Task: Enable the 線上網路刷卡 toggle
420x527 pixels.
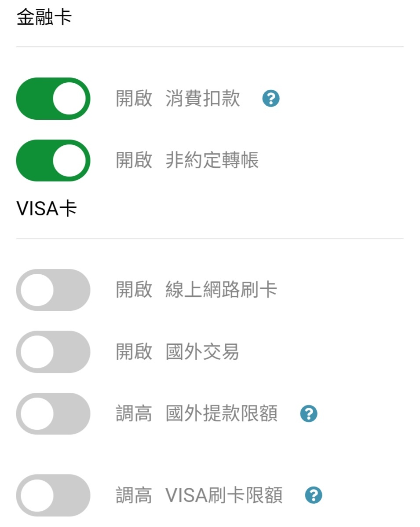Action: 53,290
